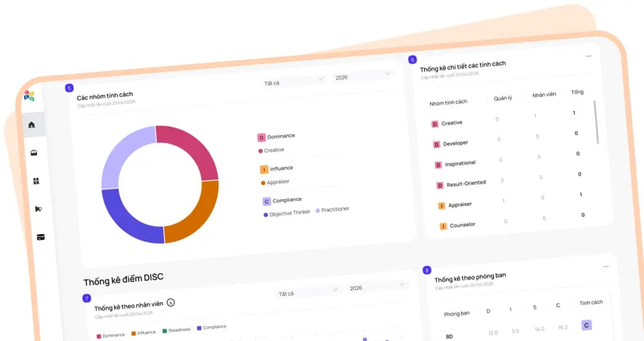Click the D badge next to Dominance in chart legend
The width and height of the screenshot is (644, 341).
click(261, 138)
